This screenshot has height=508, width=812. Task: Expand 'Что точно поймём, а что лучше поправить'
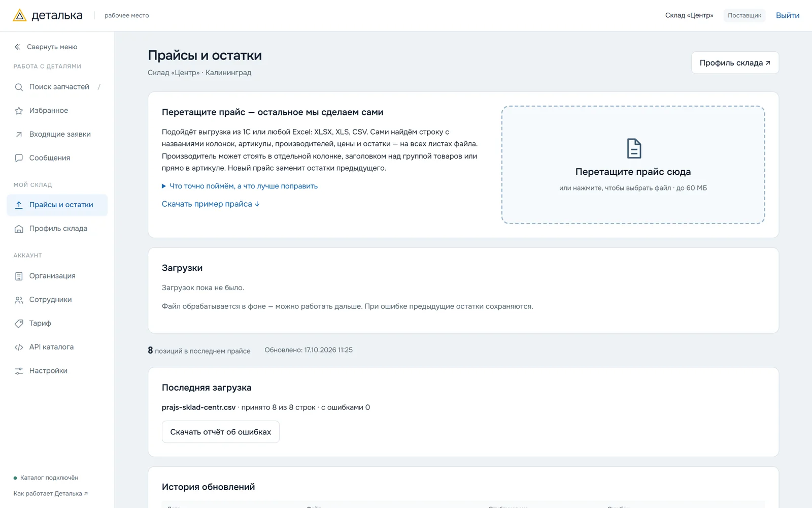[x=240, y=186]
